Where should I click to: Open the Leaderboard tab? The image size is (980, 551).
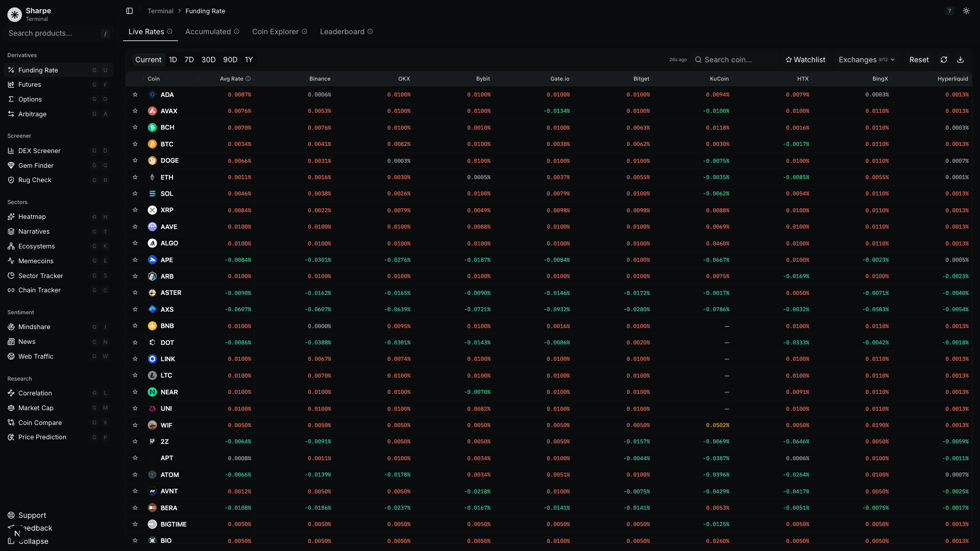coord(342,31)
